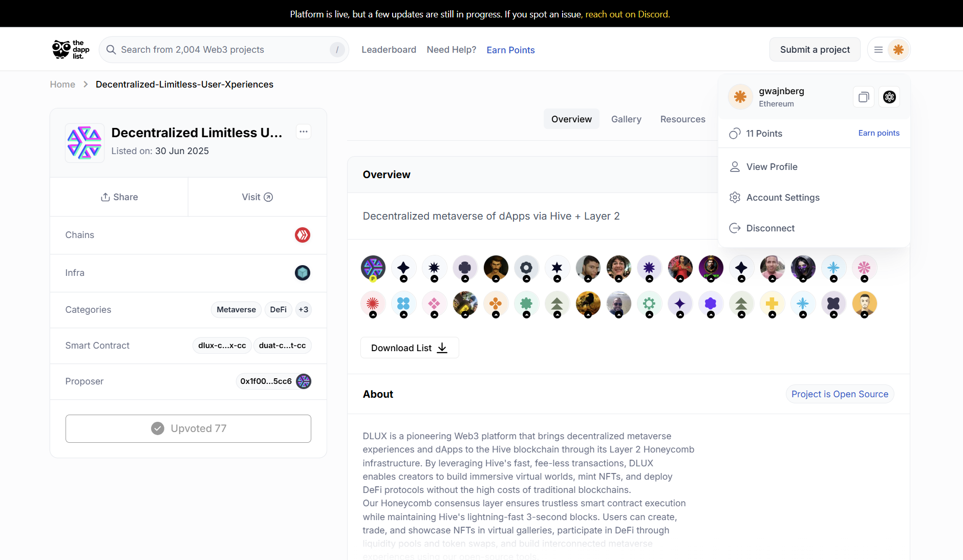Click the pink flower avatar in upvoters
This screenshot has width=963, height=560.
coord(864,268)
